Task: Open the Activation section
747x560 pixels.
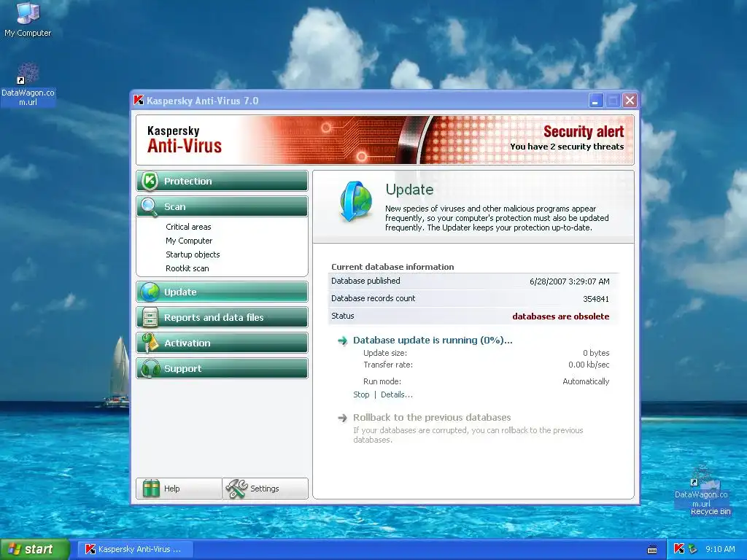Action: click(222, 343)
